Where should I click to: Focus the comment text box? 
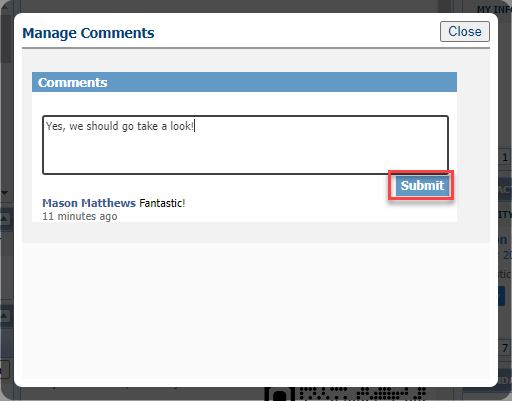[245, 145]
